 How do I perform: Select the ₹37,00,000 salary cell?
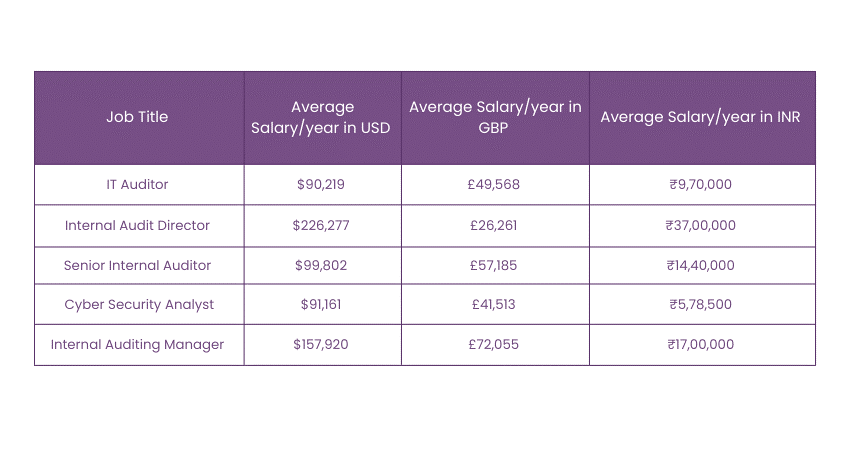pyautogui.click(x=700, y=225)
